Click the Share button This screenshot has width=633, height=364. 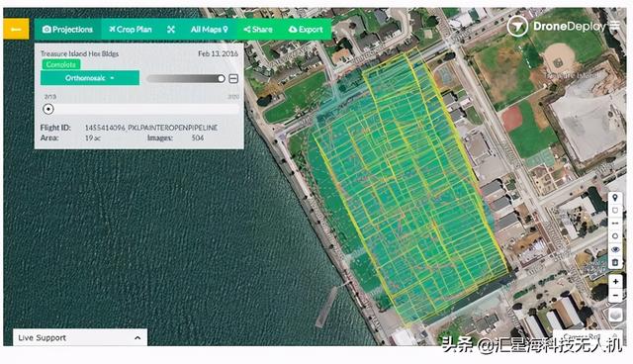pyautogui.click(x=258, y=30)
